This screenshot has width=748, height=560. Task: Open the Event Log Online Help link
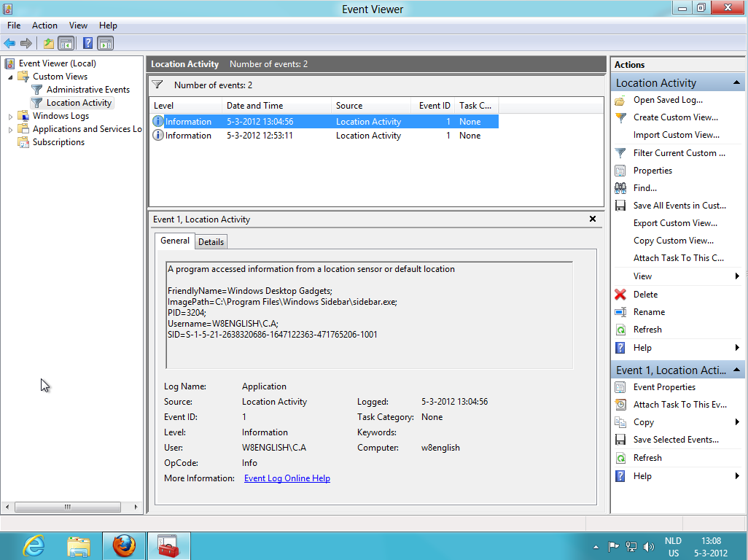(287, 478)
